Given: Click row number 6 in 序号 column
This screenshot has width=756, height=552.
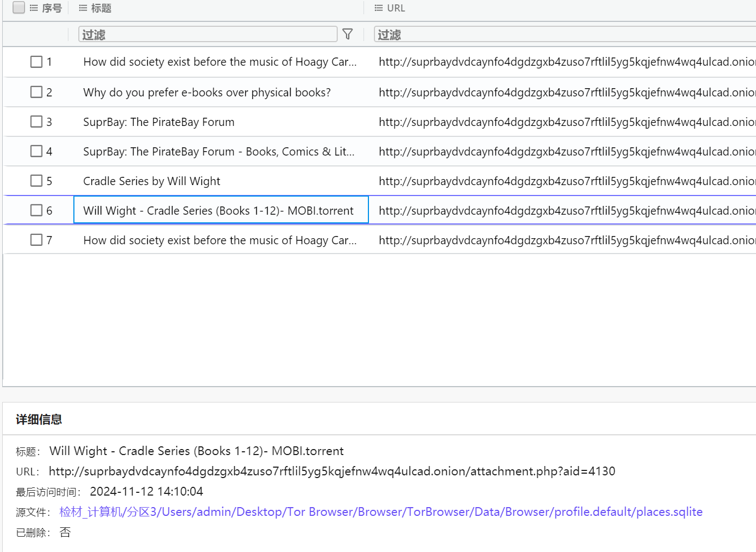Looking at the screenshot, I should (49, 210).
